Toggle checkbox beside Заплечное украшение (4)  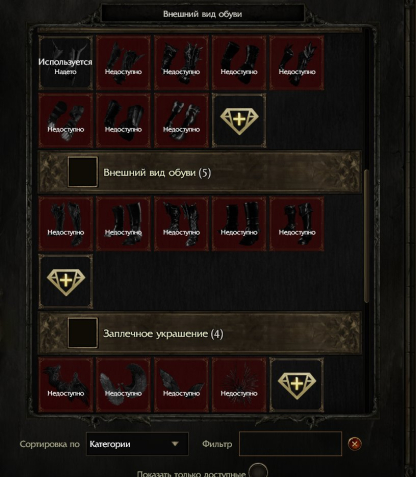click(x=83, y=333)
